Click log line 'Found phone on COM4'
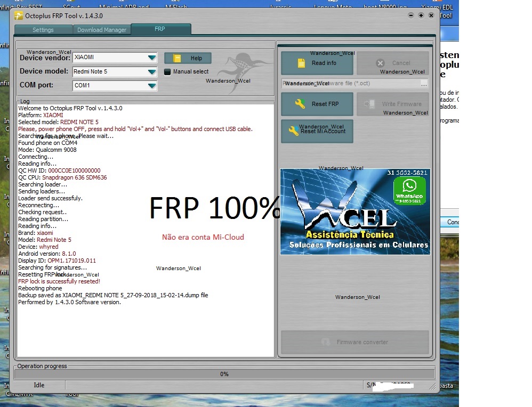Screen dimensions: 532x407 click(48, 143)
